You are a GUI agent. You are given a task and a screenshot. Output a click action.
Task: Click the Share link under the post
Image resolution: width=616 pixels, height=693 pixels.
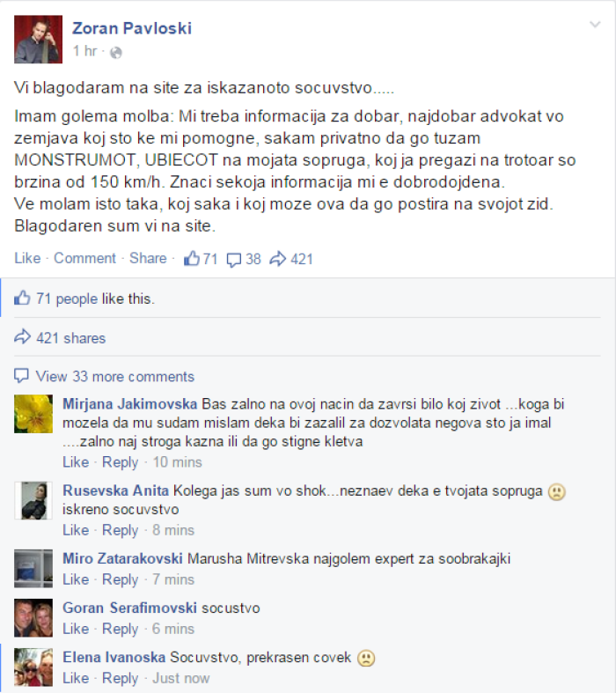[148, 258]
